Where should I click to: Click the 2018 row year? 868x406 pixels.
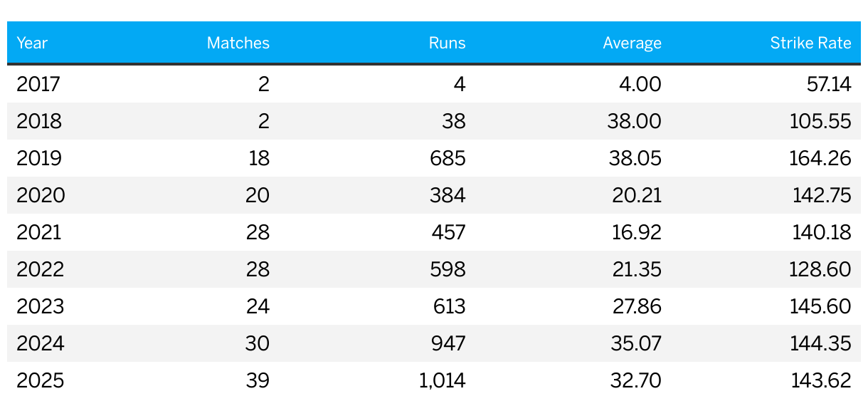click(x=39, y=121)
